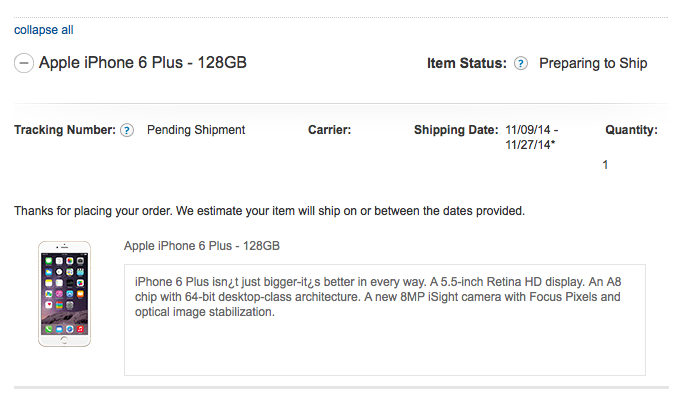Click the "Tracking Number:" label
The height and width of the screenshot is (405, 690).
[x=65, y=130]
